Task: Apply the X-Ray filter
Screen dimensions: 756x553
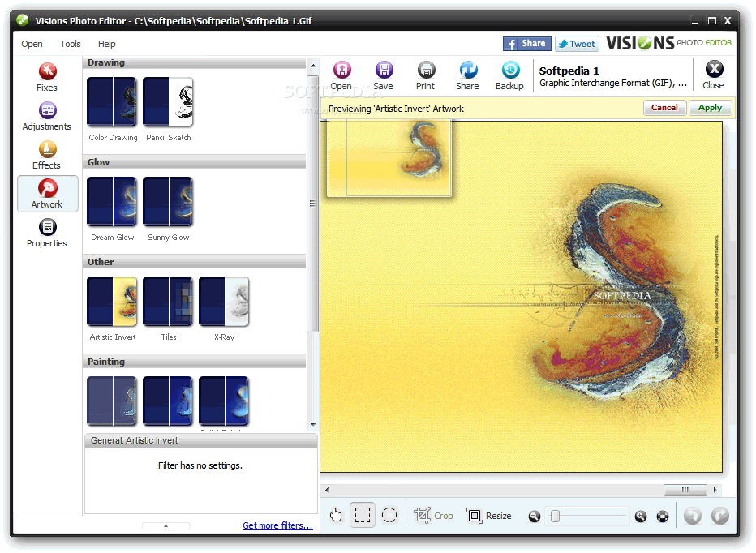Action: 224,302
